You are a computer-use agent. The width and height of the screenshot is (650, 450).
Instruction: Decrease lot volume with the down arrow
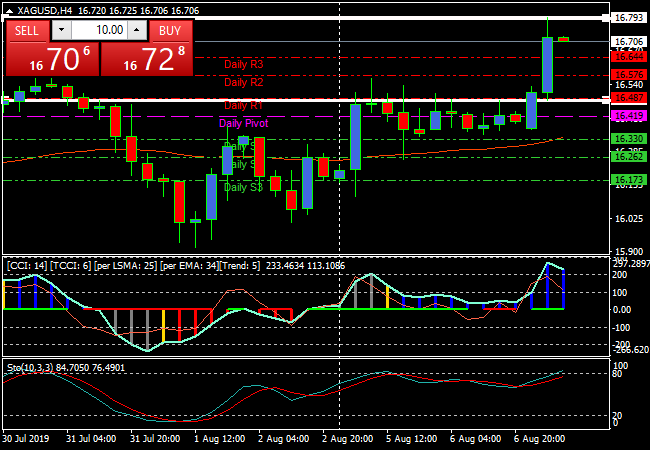59,30
